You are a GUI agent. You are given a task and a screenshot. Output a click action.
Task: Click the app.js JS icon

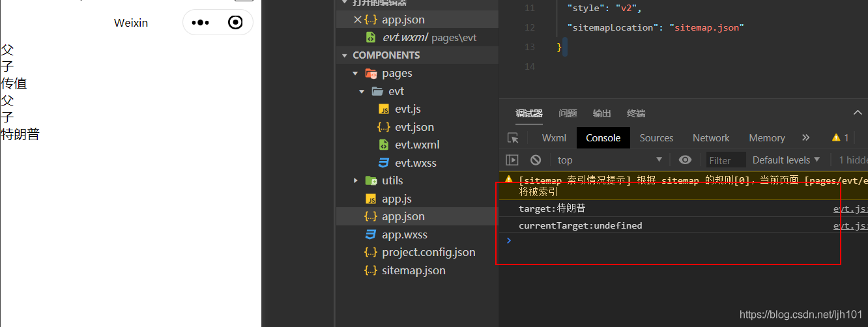click(x=371, y=199)
